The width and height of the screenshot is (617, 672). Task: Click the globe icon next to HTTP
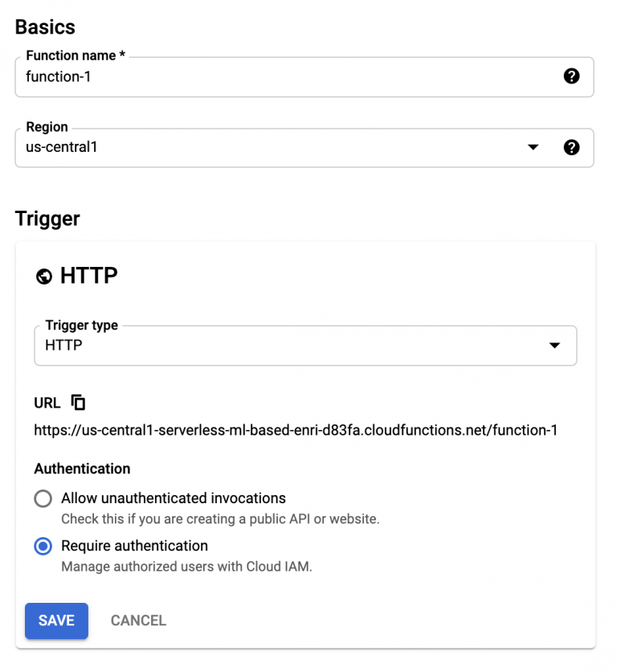coord(43,276)
